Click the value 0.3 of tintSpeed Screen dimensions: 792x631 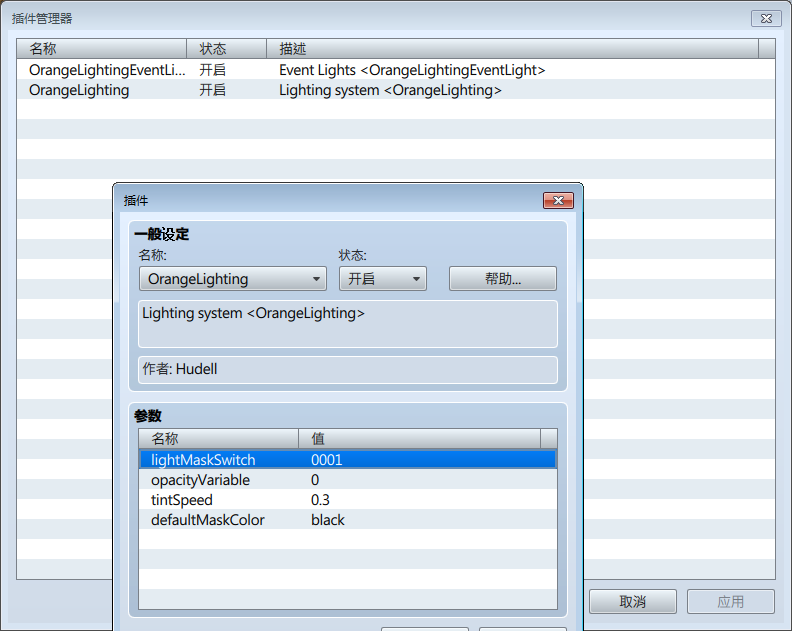[x=320, y=500]
